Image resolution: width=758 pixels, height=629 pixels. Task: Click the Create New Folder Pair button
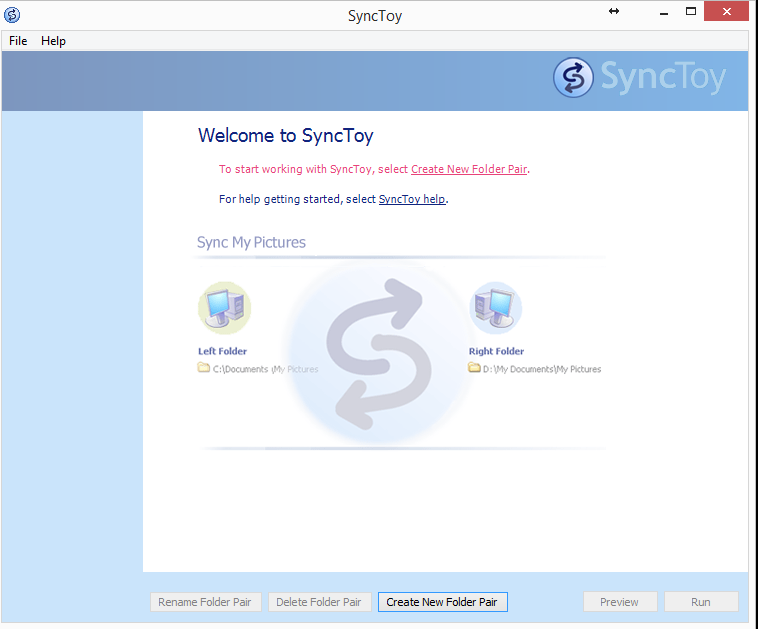[x=442, y=602]
